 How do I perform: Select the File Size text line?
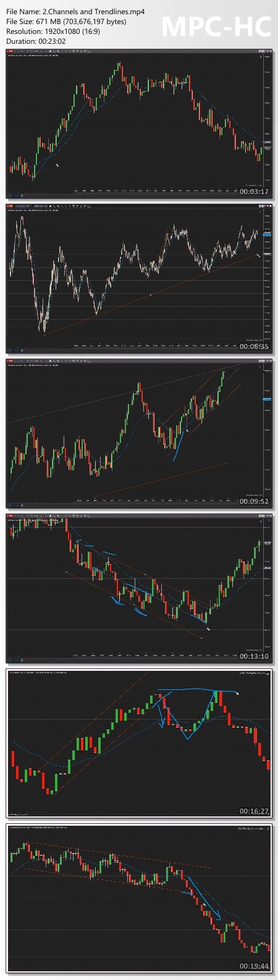[x=66, y=22]
